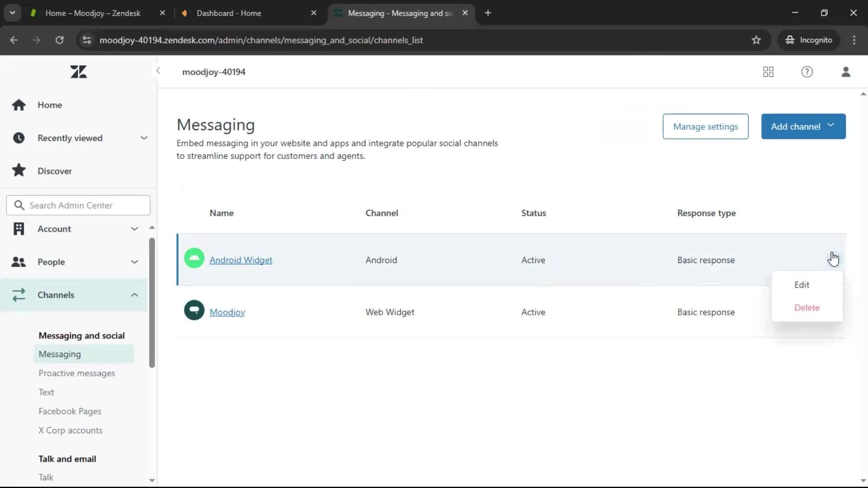This screenshot has width=868, height=488.
Task: Select Edit from the context menu
Action: (802, 285)
